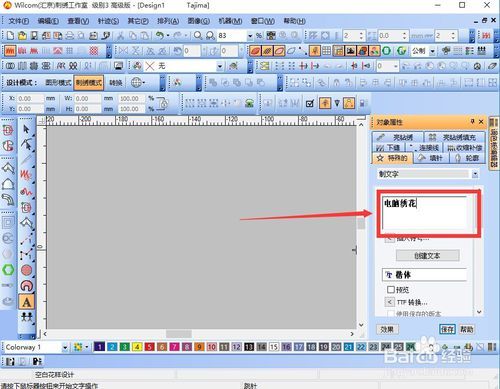
Task: Click the red crossed-out X thread icon
Action: point(150,66)
